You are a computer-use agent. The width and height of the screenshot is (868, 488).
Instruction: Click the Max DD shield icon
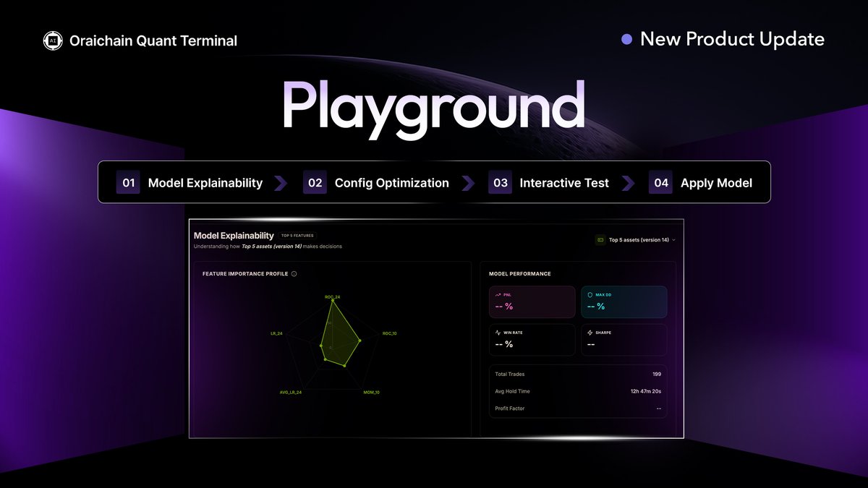[590, 295]
